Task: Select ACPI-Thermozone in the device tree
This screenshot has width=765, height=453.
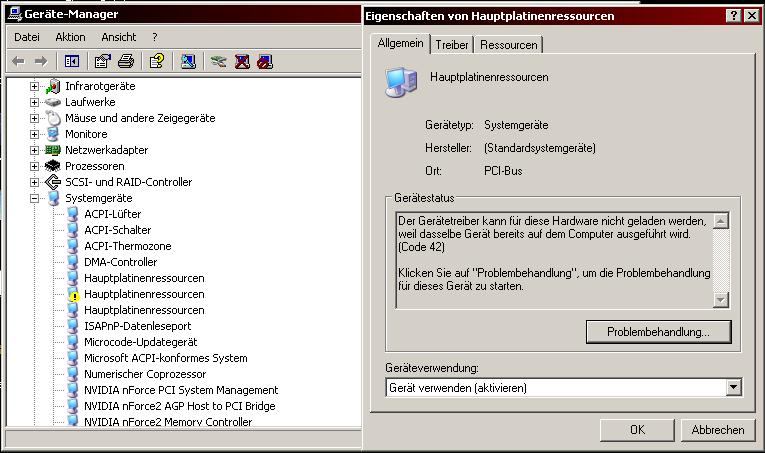Action: click(x=128, y=246)
